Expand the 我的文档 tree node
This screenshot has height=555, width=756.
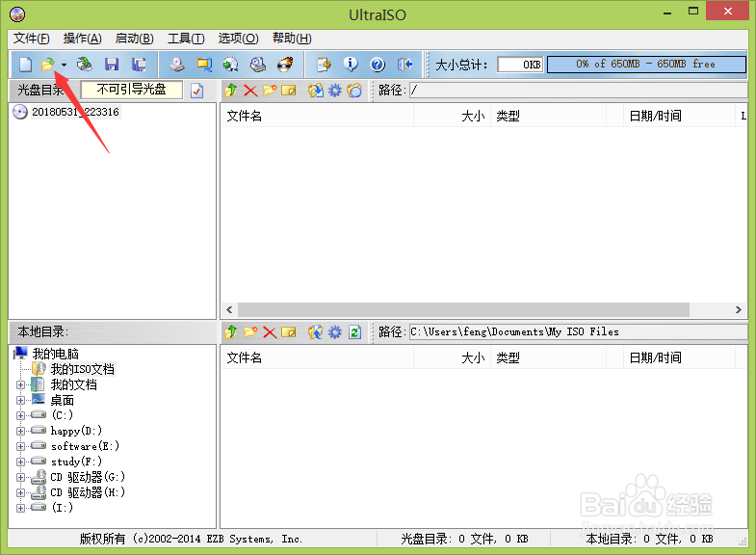click(21, 384)
